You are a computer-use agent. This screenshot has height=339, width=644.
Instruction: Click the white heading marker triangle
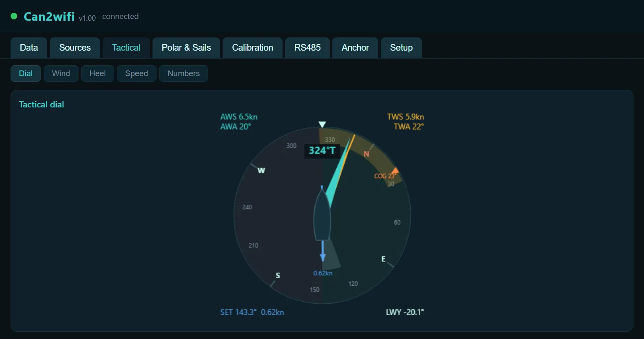point(322,125)
